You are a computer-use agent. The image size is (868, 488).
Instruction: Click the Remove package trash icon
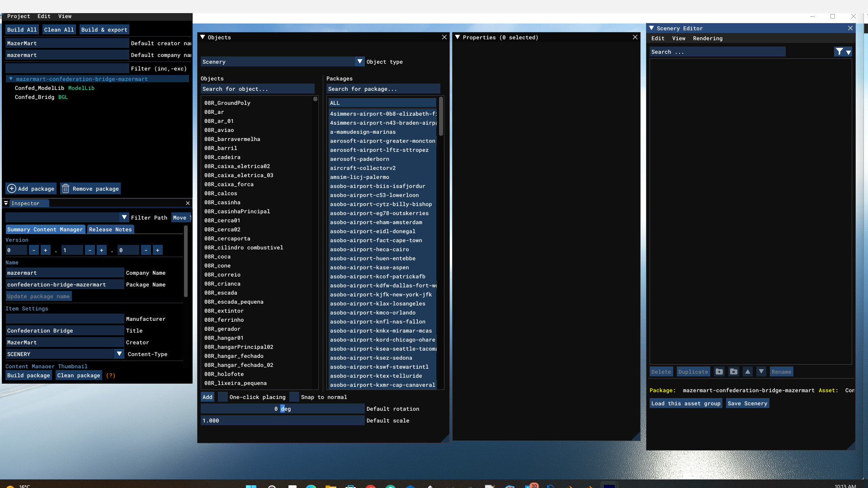(66, 188)
